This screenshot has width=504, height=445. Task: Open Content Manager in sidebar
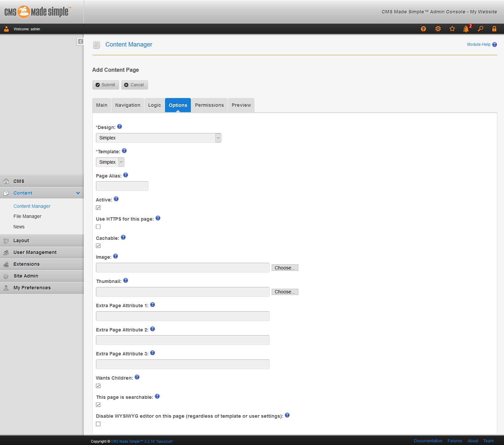coord(32,206)
